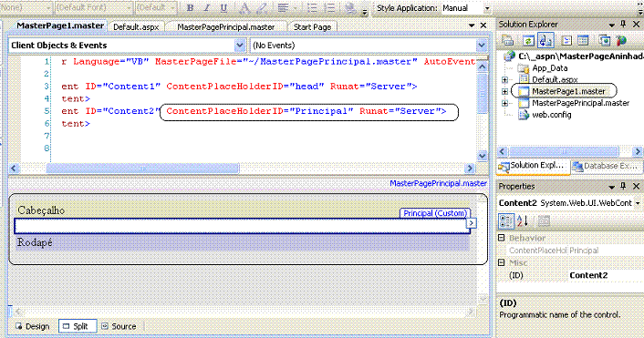Click the convert to hyperlink icon

(350, 8)
